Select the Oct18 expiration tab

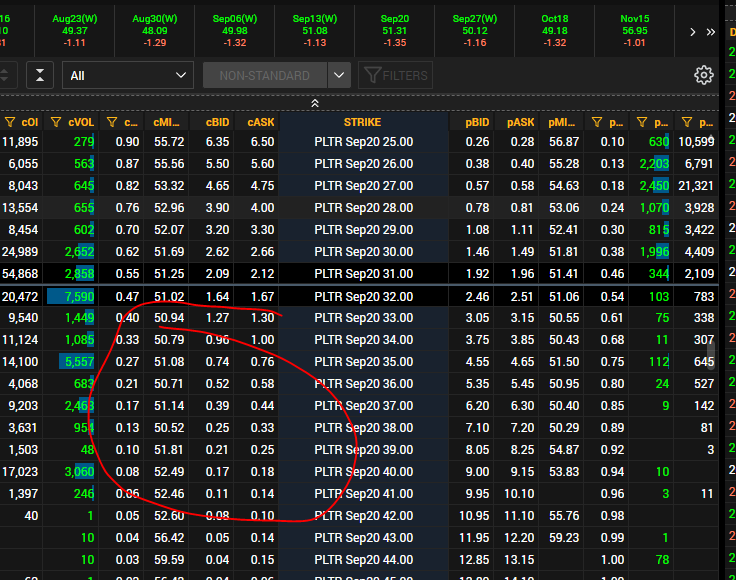[x=555, y=31]
